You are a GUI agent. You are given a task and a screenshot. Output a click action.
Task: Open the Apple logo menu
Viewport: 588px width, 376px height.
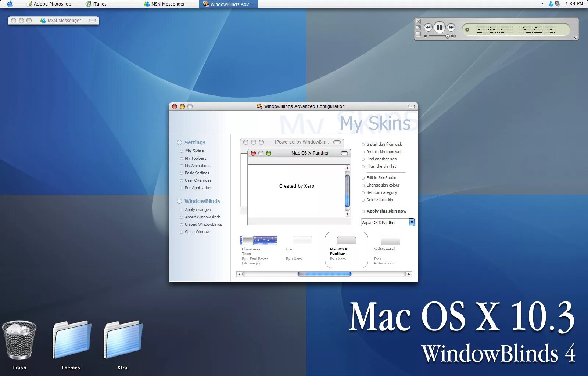(x=10, y=4)
